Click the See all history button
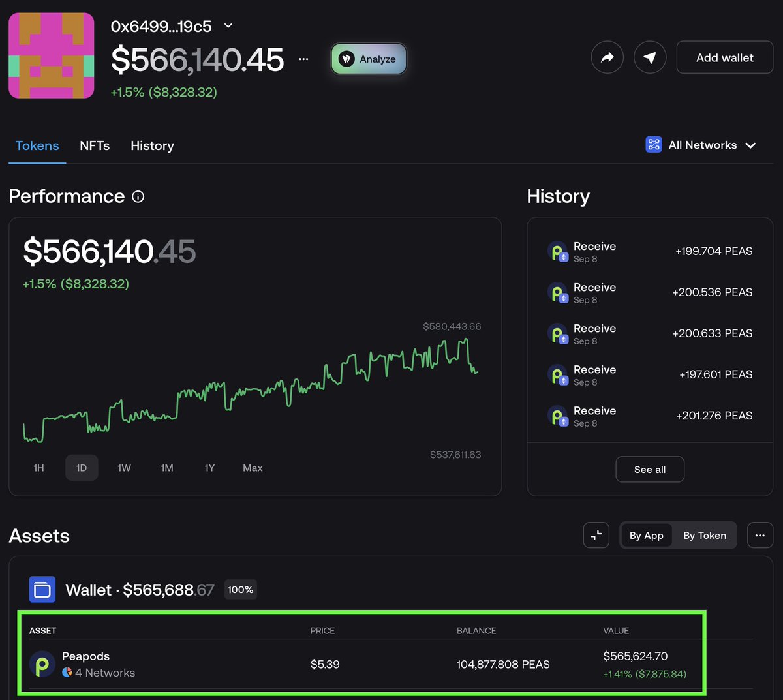 650,470
